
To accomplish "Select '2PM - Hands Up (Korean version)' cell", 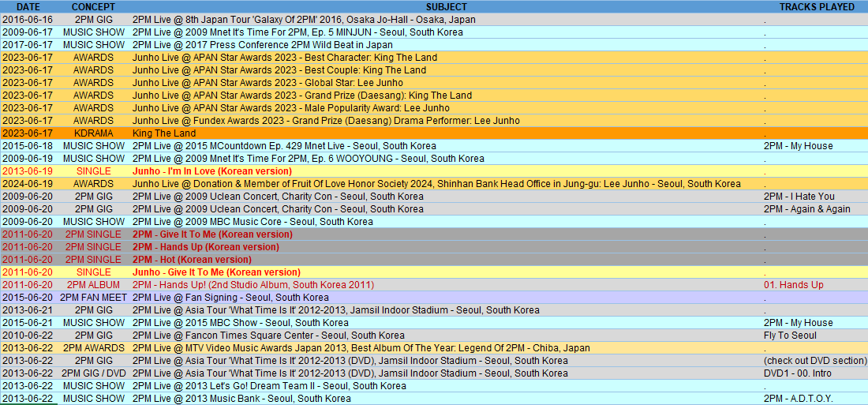I will click(446, 247).
